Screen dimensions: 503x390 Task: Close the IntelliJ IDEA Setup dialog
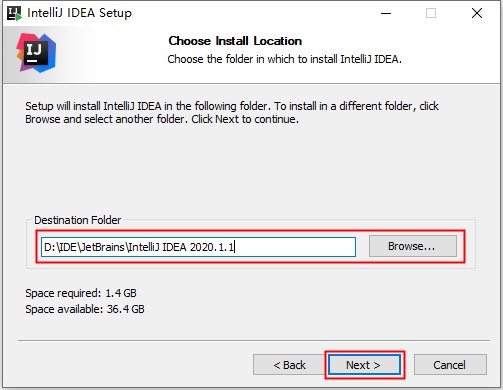[477, 13]
